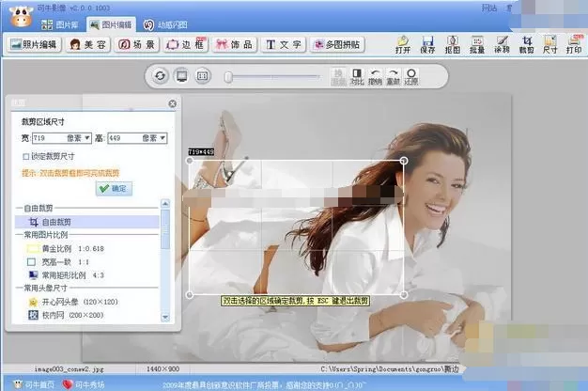
Task: Toggle the 对比 compare view
Action: (357, 76)
